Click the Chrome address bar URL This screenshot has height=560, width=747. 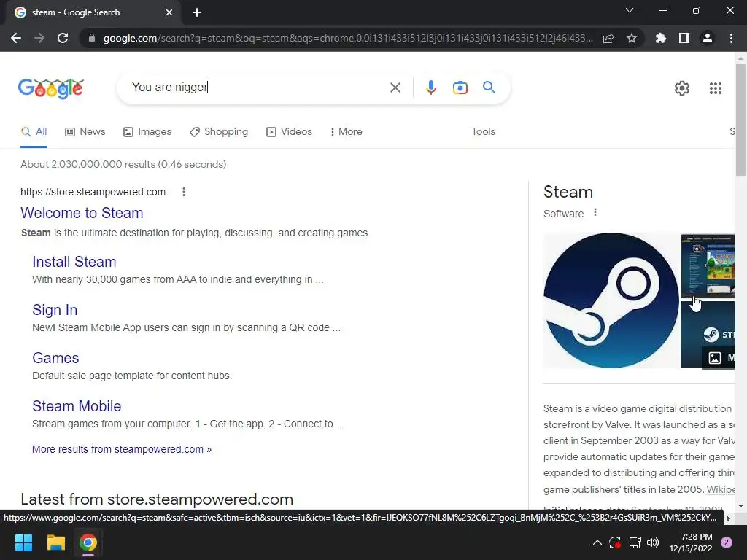pyautogui.click(x=348, y=38)
